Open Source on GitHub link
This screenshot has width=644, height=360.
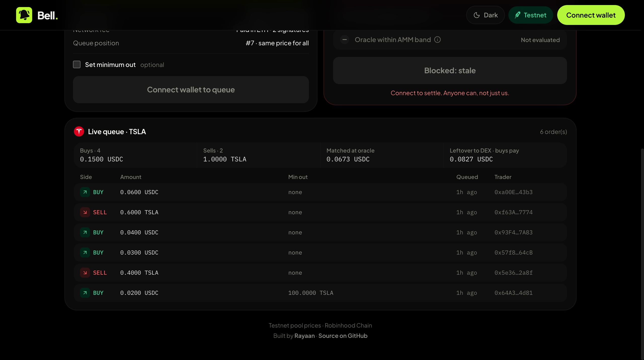click(x=343, y=336)
